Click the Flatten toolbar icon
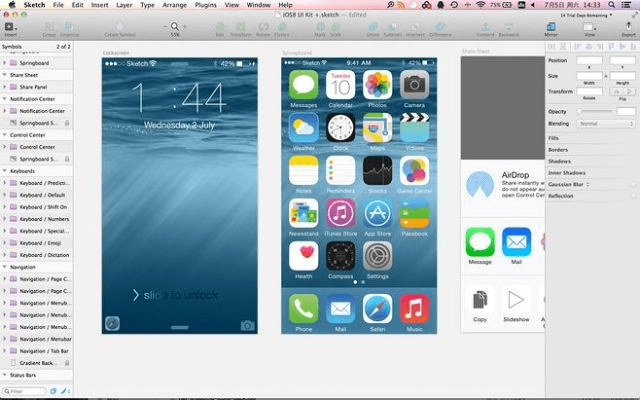This screenshot has width=640, height=400. (x=282, y=27)
